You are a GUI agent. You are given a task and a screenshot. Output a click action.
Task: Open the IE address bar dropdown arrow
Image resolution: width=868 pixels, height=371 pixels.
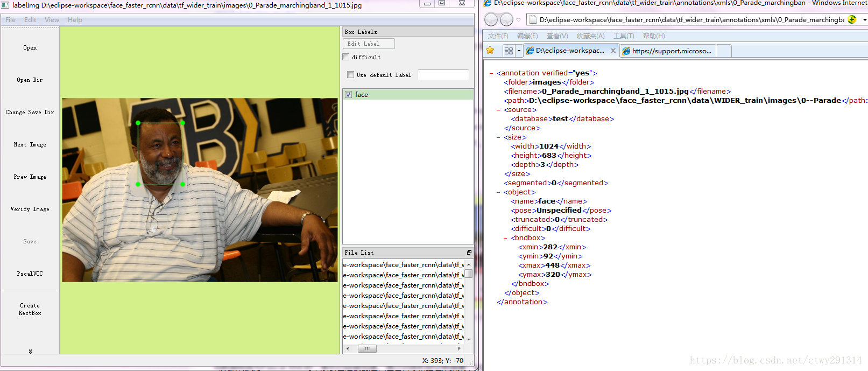tap(864, 20)
